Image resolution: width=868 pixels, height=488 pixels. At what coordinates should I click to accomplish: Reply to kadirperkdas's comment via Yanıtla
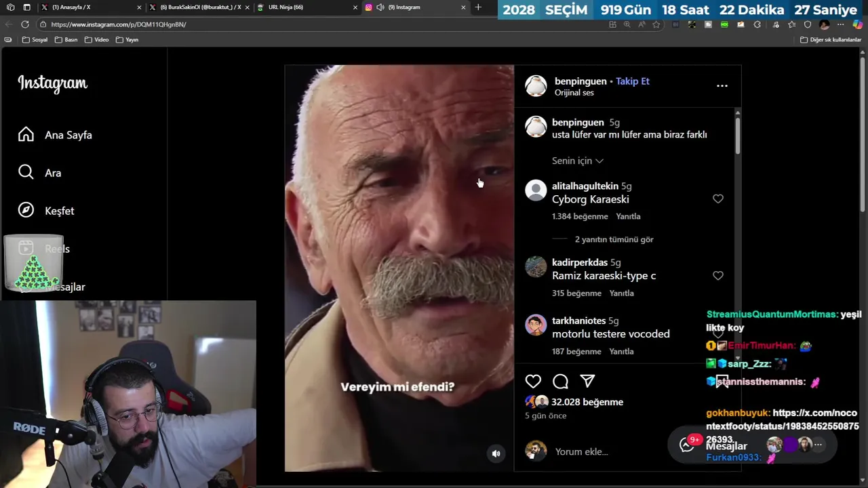click(622, 293)
